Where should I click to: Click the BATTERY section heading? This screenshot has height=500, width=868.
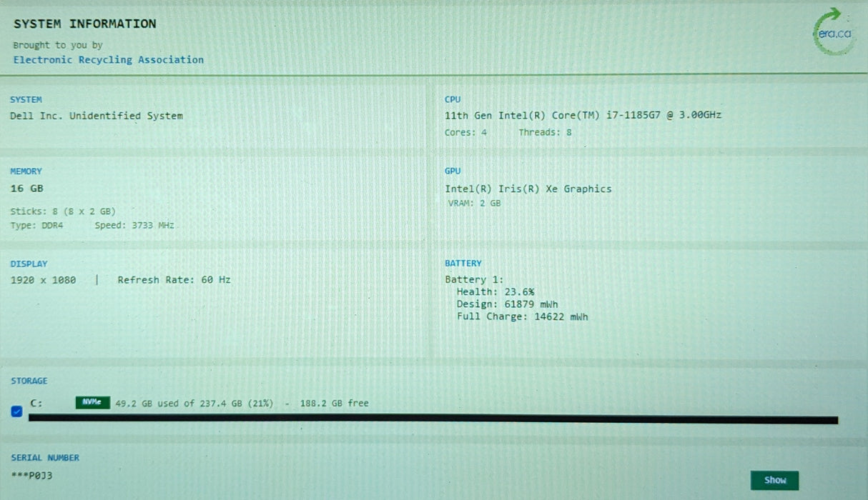(x=463, y=264)
